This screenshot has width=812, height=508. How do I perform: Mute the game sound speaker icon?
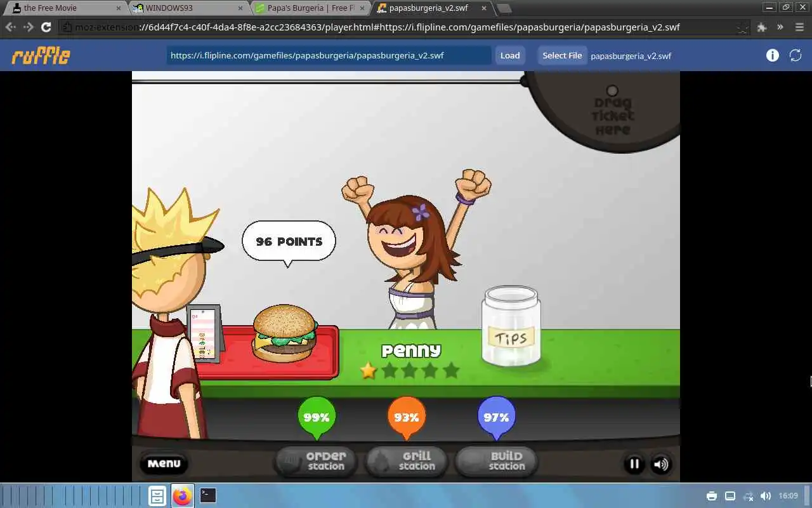coord(660,464)
